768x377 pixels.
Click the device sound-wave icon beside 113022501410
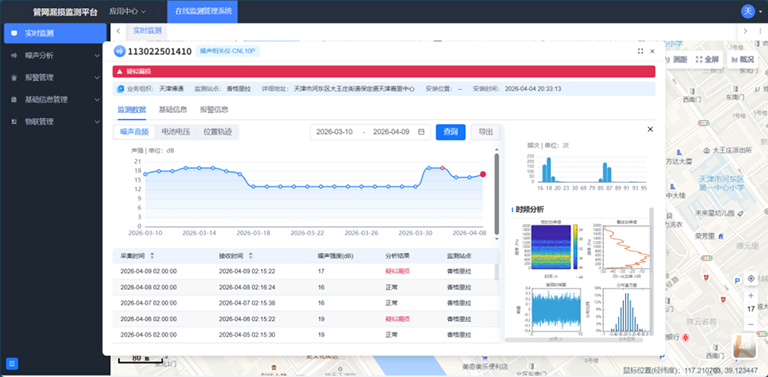tap(120, 51)
